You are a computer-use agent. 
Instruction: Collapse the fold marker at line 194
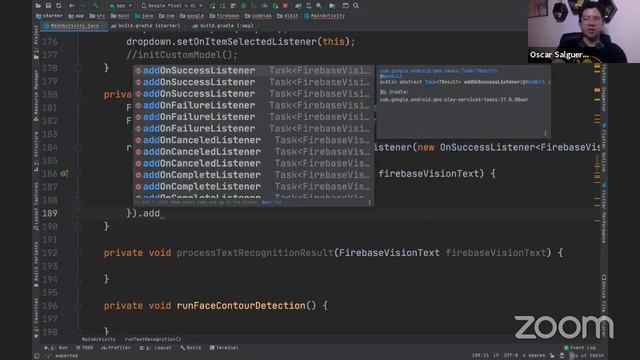78,279
